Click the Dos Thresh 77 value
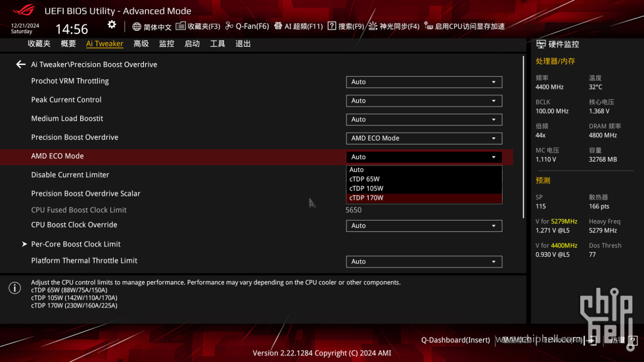644x362 pixels. (592, 255)
